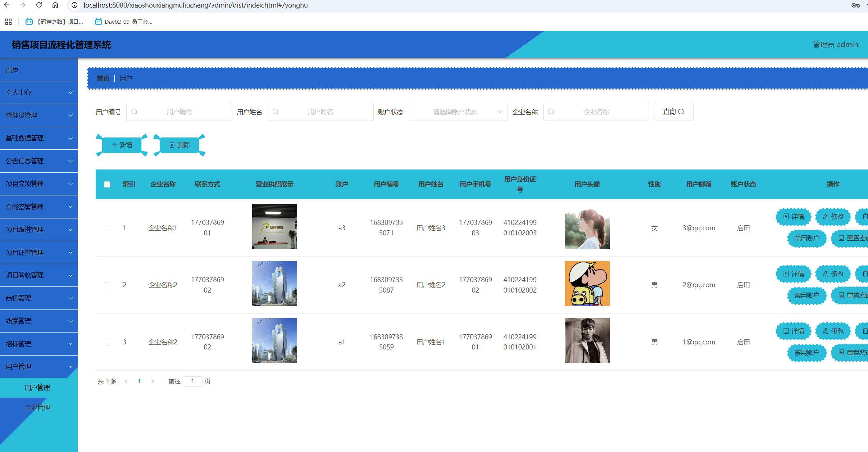Check the row checkbox for account a1
This screenshot has height=452, width=868.
click(107, 342)
